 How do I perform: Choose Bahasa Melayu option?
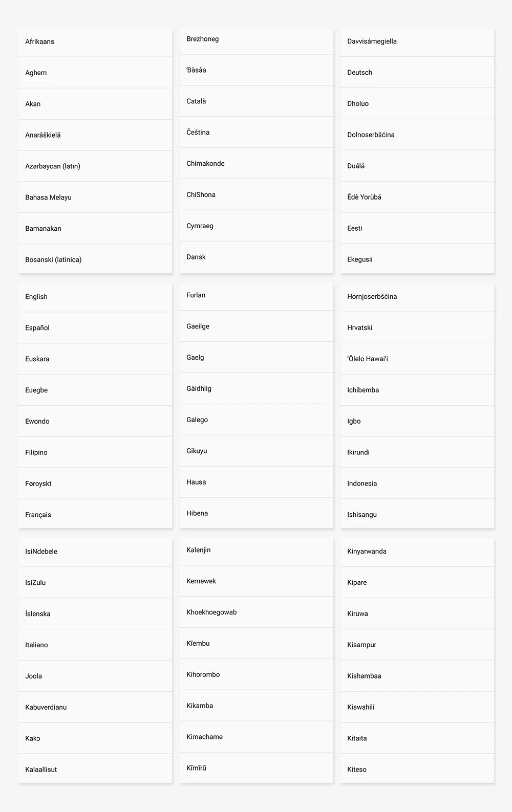[x=95, y=197]
